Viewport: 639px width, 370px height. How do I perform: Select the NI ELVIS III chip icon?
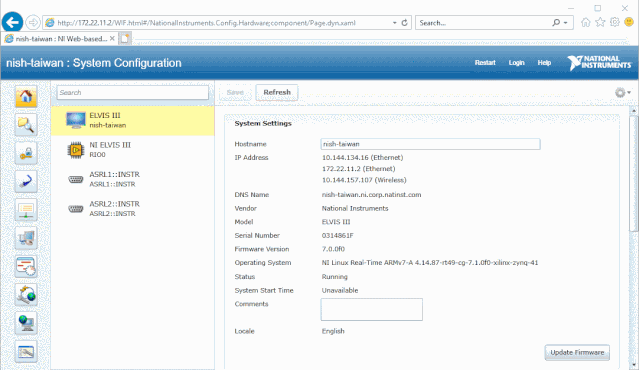click(76, 150)
